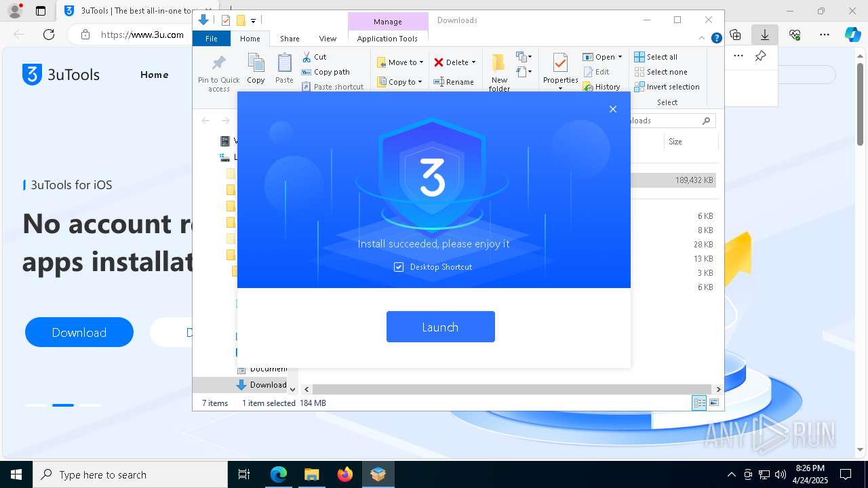Switch to the Home ribbon tab
Screen dimensions: 868x488
pyautogui.click(x=250, y=39)
